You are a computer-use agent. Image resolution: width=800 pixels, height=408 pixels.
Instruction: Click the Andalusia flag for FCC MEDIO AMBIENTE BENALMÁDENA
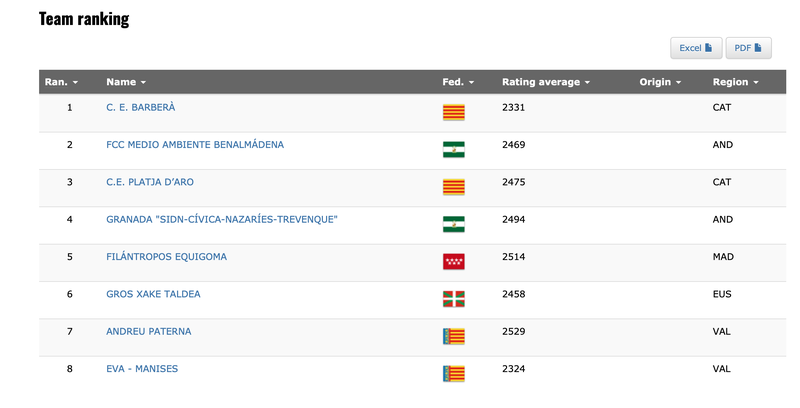pos(453,150)
